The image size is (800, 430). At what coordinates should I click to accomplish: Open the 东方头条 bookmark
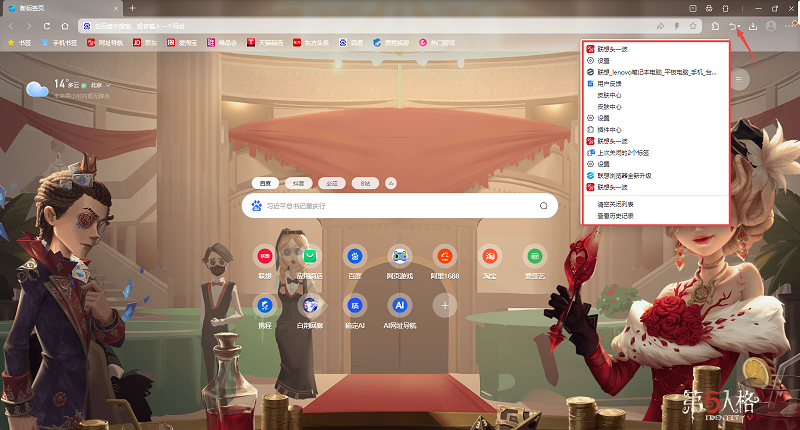(x=311, y=43)
